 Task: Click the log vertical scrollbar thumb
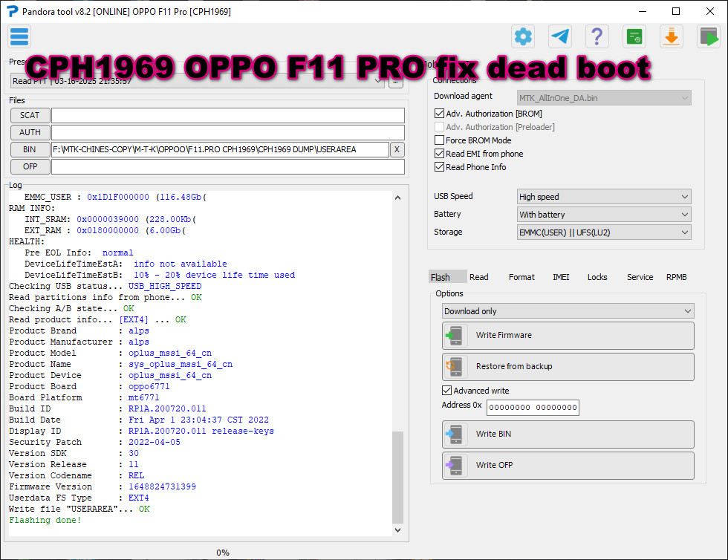click(397, 477)
